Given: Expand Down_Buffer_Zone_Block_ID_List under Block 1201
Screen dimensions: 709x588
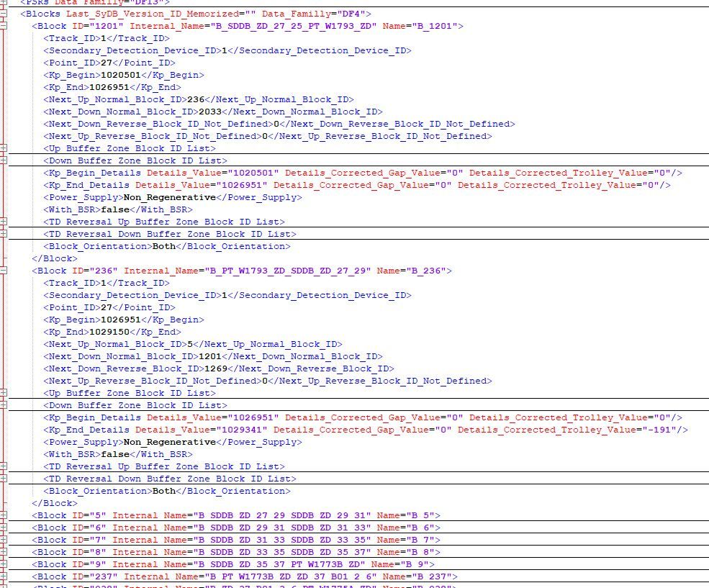Looking at the screenshot, I should pyautogui.click(x=4, y=160).
